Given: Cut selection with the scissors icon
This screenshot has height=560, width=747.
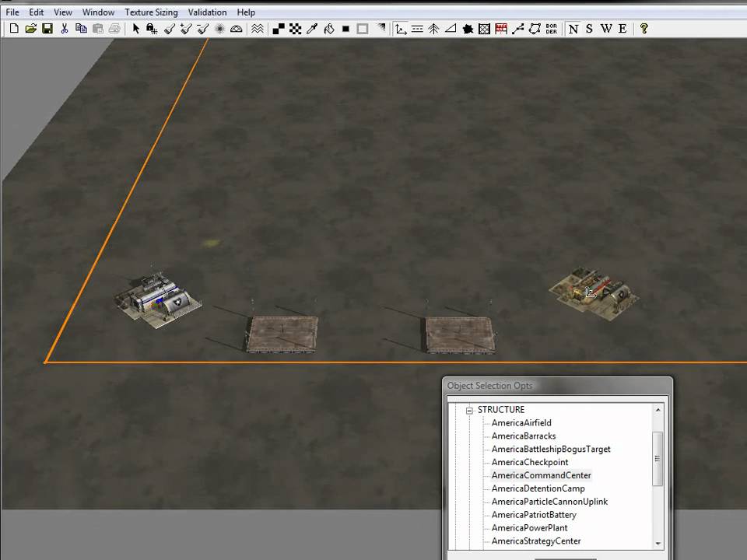Looking at the screenshot, I should pyautogui.click(x=65, y=29).
